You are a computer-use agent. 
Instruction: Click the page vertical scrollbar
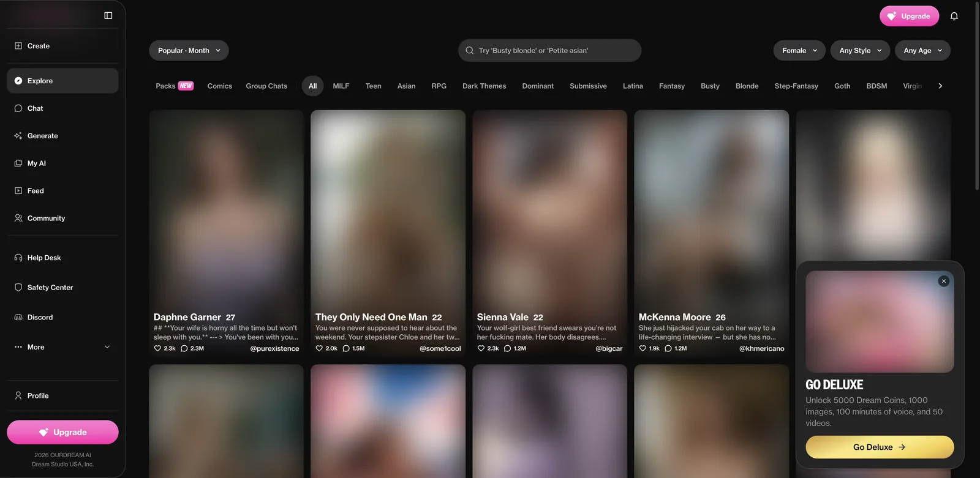click(977, 97)
